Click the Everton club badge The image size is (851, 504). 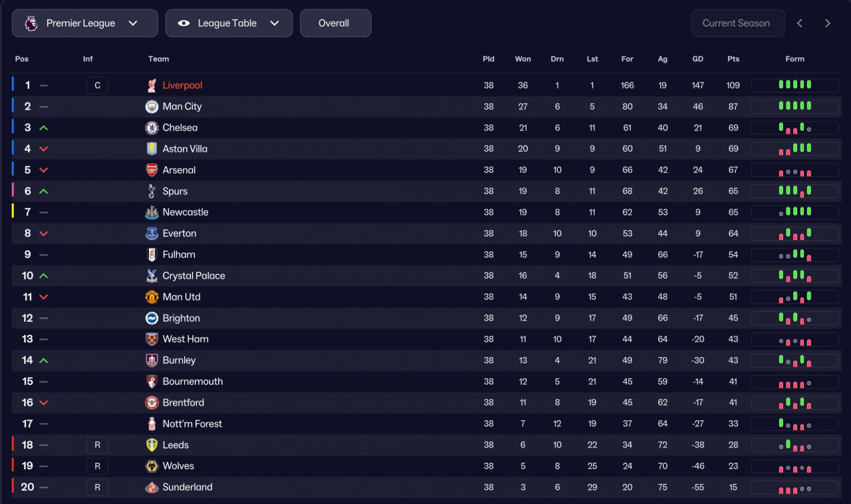point(152,233)
